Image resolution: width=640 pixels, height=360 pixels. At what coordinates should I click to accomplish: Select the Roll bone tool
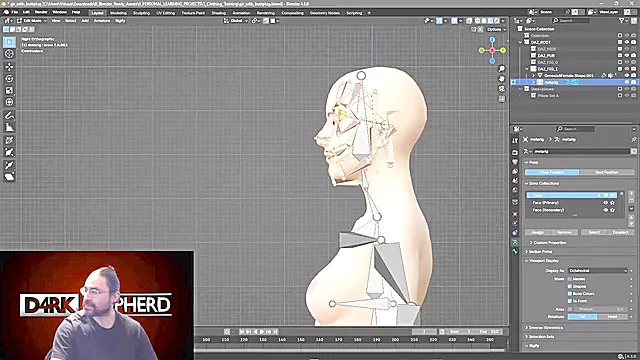coord(9,140)
